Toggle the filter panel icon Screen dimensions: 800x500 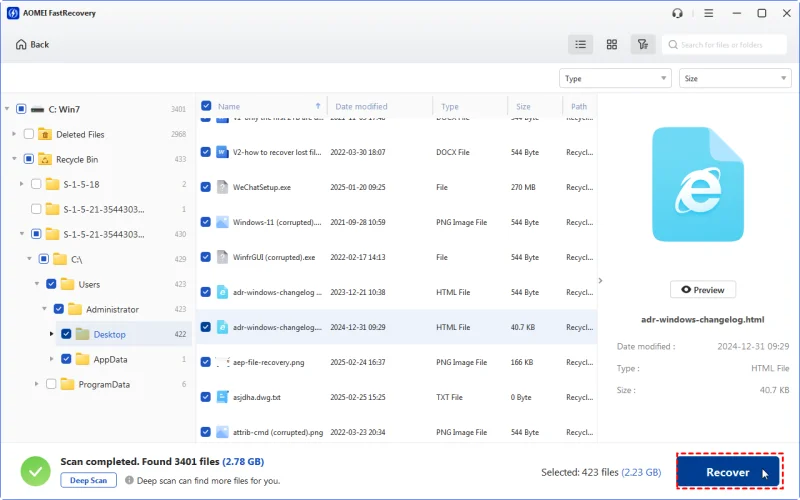(x=644, y=45)
